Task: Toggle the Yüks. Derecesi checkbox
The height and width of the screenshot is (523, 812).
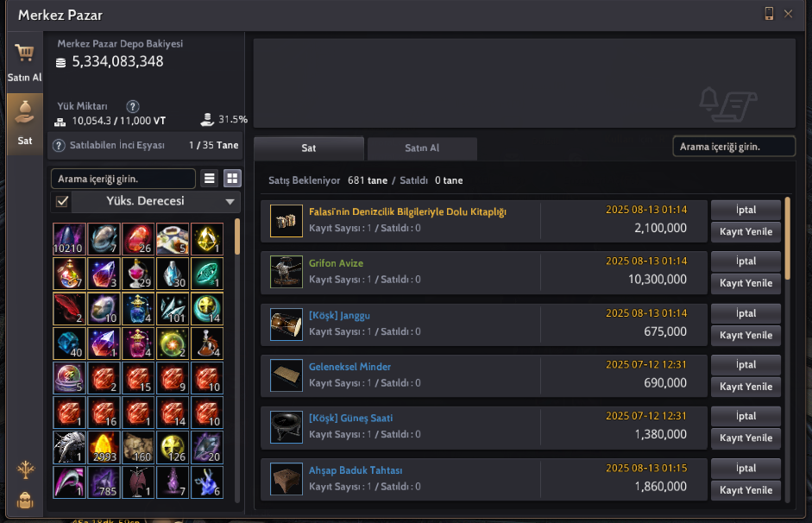Action: click(62, 201)
